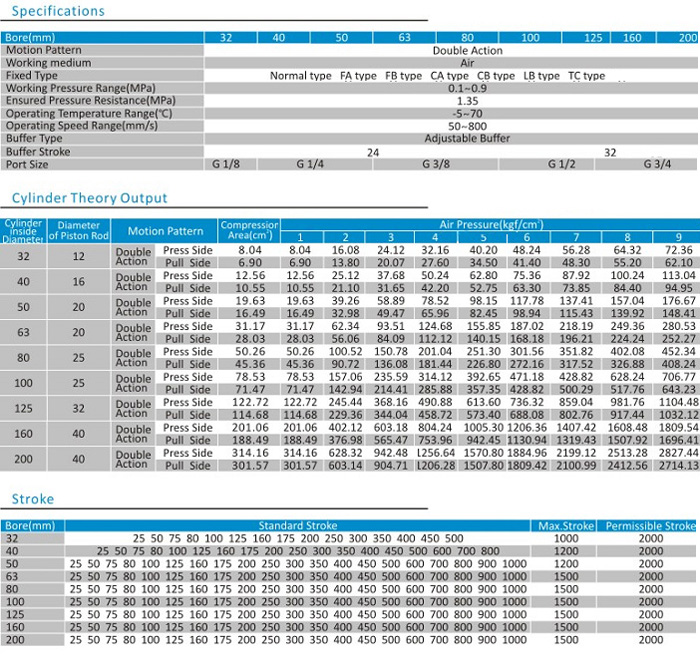This screenshot has height=658, width=700.
Task: Click the 'Max.Stroke' column header
Action: (566, 526)
